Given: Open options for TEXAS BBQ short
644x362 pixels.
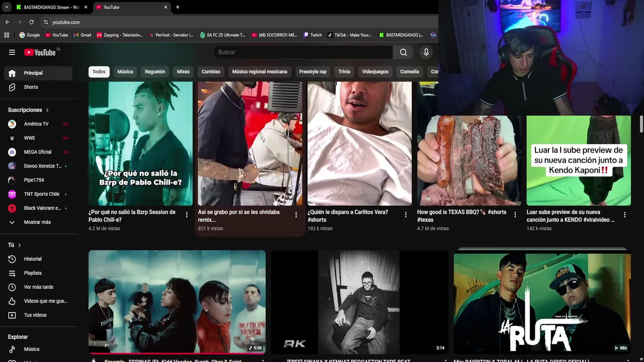Looking at the screenshot, I should coord(515,215).
